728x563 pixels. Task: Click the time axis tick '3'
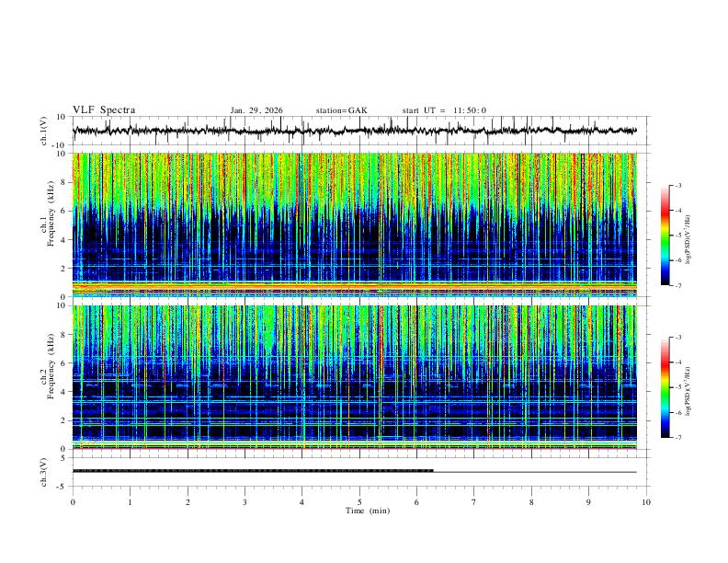tap(245, 502)
